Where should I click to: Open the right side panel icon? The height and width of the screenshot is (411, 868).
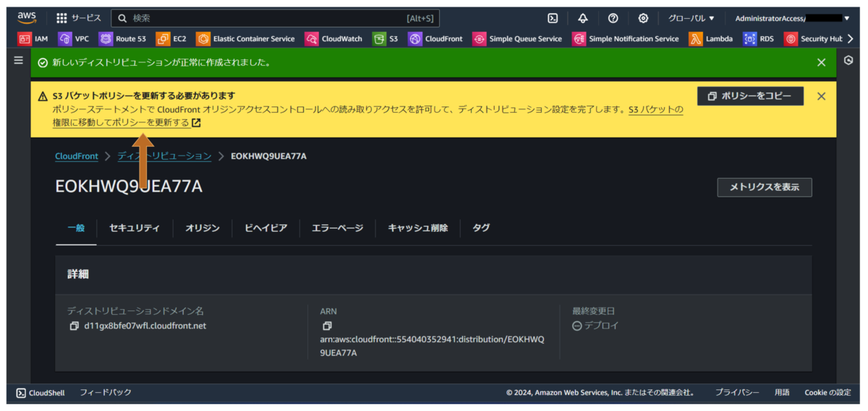pyautogui.click(x=848, y=61)
